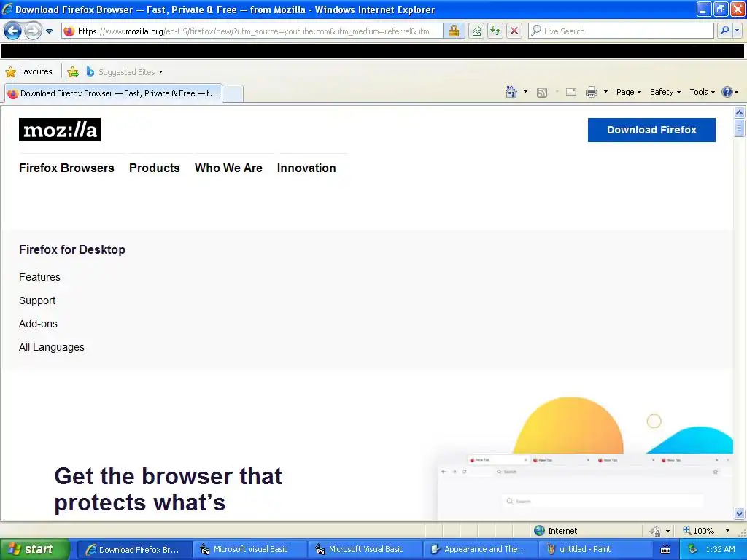Click the Firefox favicon in address bar
The width and height of the screenshot is (747, 560).
(69, 31)
